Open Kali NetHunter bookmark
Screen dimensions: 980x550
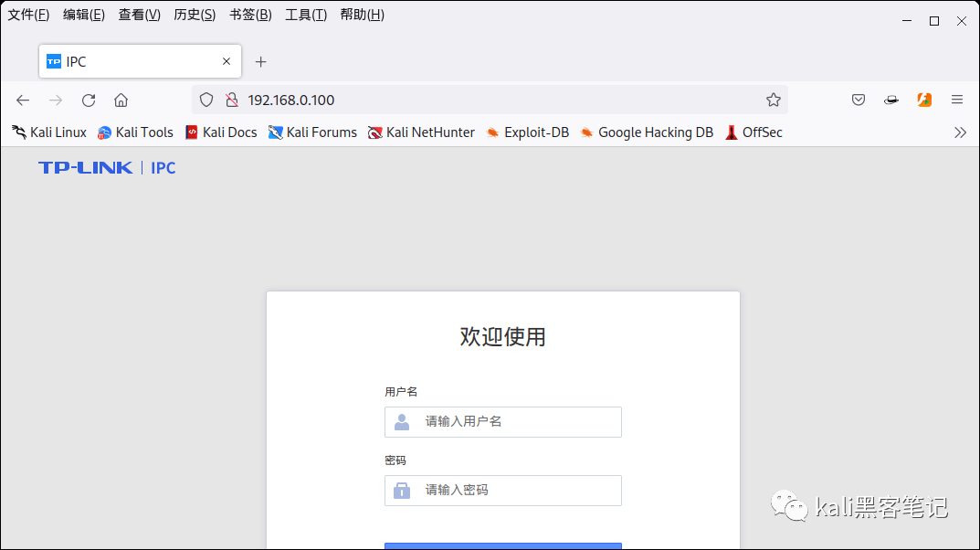click(x=421, y=132)
